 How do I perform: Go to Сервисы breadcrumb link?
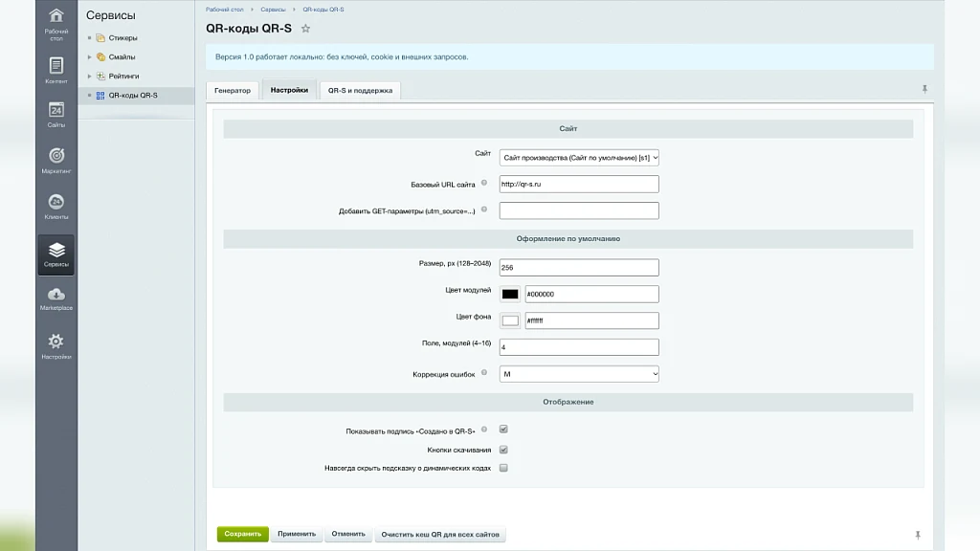273,10
